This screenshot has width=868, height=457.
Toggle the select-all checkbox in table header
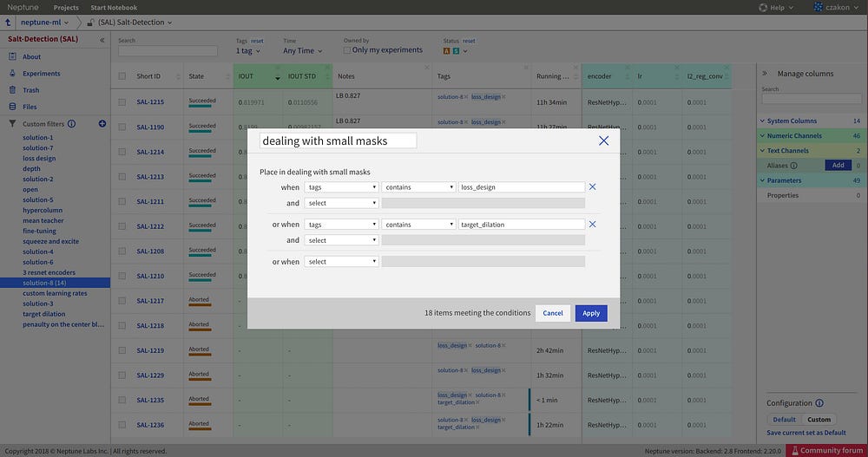(x=122, y=76)
